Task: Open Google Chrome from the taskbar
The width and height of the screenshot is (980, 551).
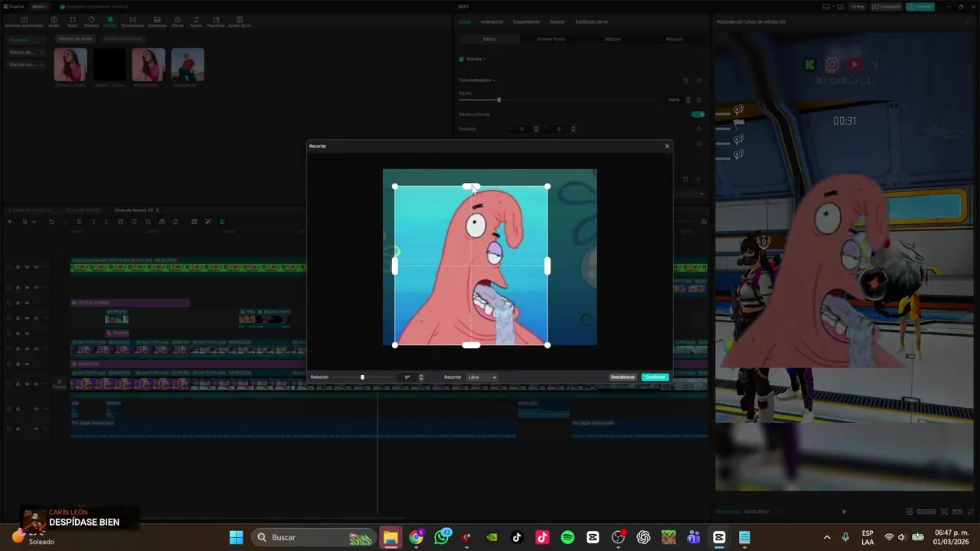Action: point(416,537)
